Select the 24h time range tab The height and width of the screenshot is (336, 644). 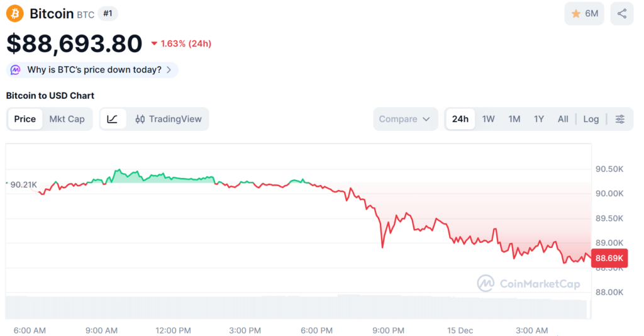[460, 119]
